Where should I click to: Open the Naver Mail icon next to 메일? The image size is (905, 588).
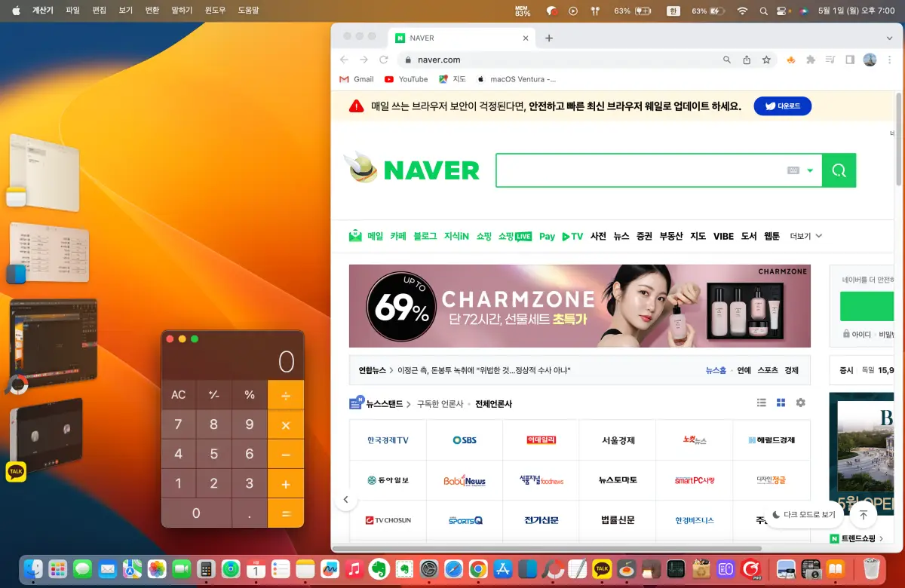[x=354, y=235]
